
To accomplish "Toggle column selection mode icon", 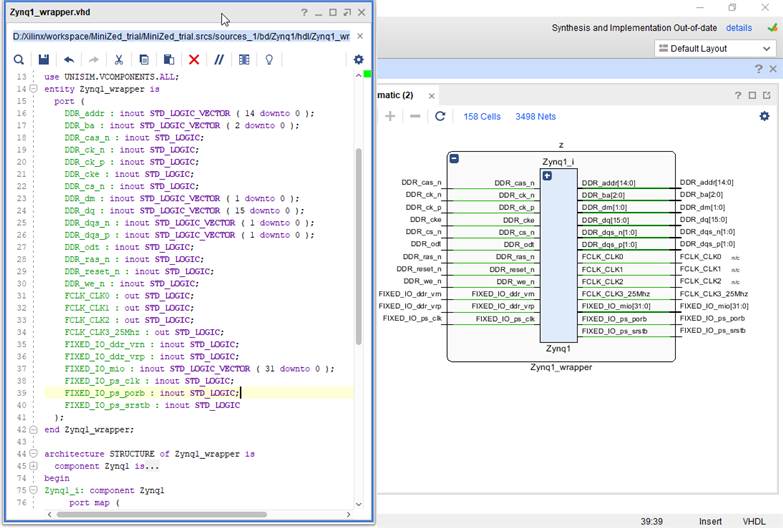I will pos(244,60).
